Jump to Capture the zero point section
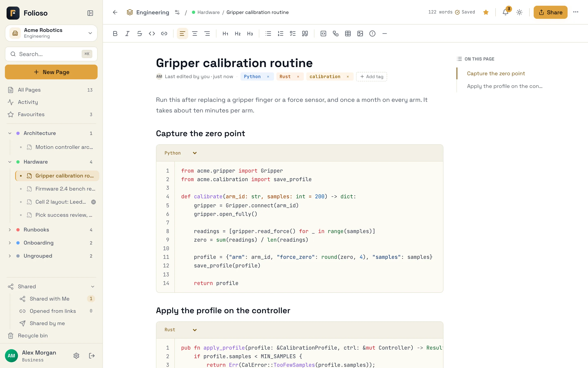This screenshot has width=588, height=368. tap(496, 74)
